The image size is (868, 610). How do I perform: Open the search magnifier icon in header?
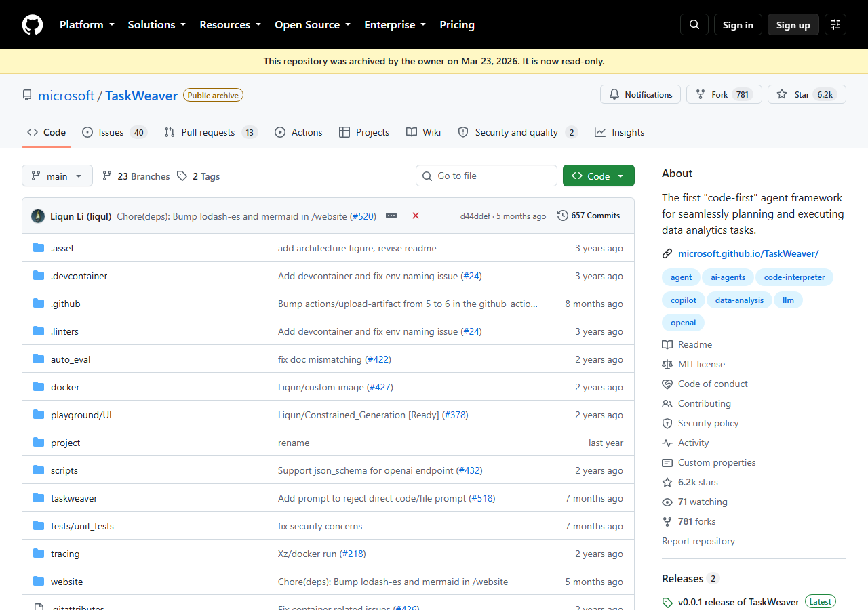[694, 25]
